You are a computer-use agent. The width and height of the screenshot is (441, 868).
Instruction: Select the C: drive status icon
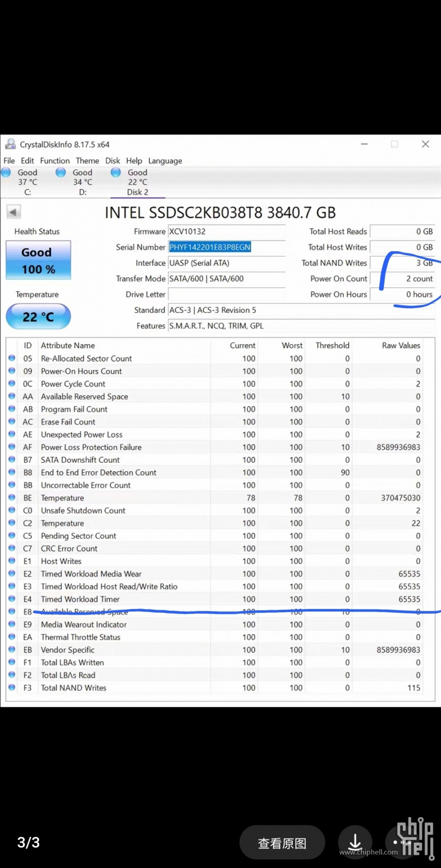coord(6,172)
